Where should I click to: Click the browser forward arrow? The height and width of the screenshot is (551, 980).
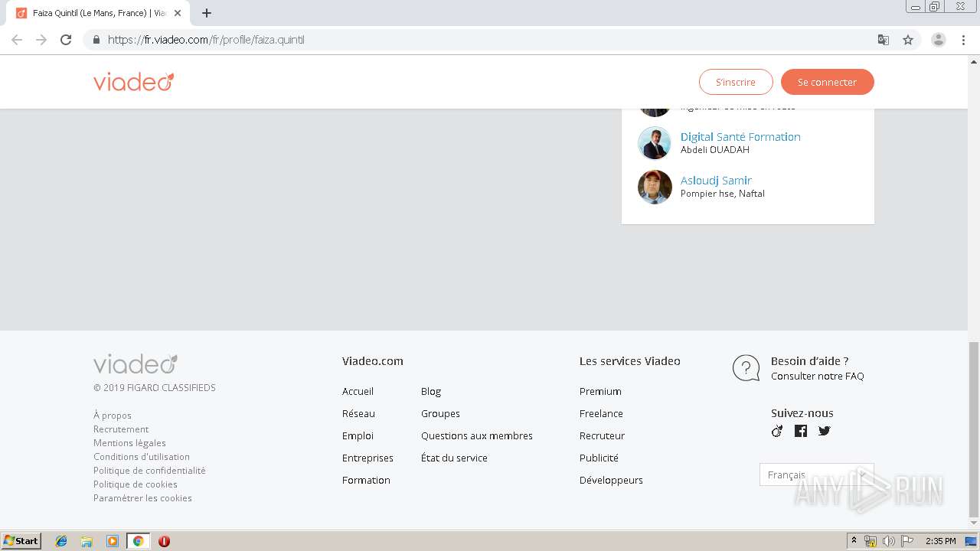click(41, 40)
